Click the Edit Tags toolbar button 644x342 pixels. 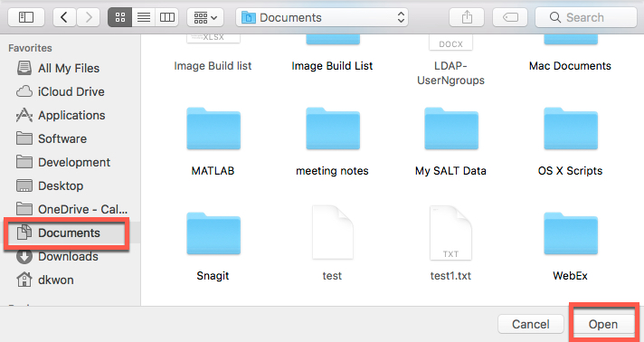[510, 17]
